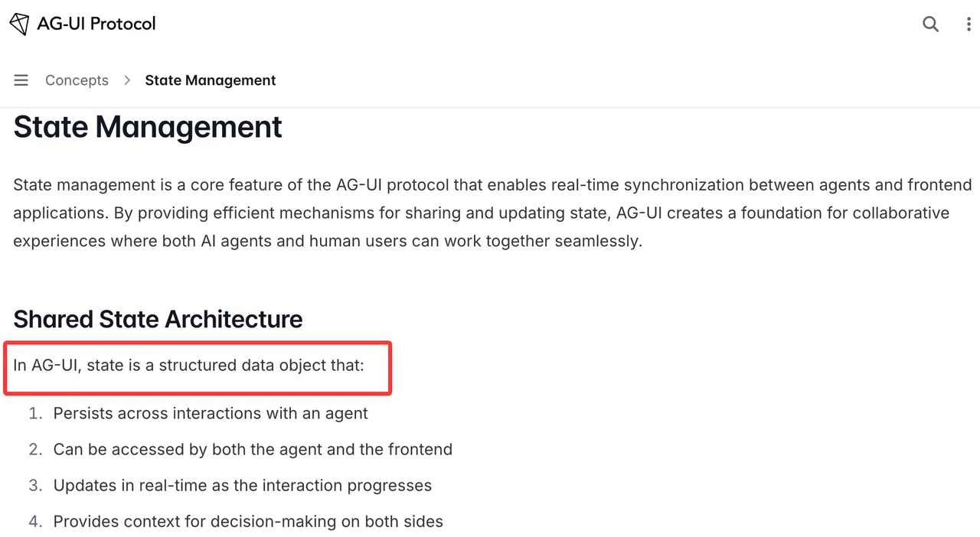Viewport: 980px width, 537px height.
Task: Select 'Persists across interactions with an agent' item
Action: (x=211, y=413)
